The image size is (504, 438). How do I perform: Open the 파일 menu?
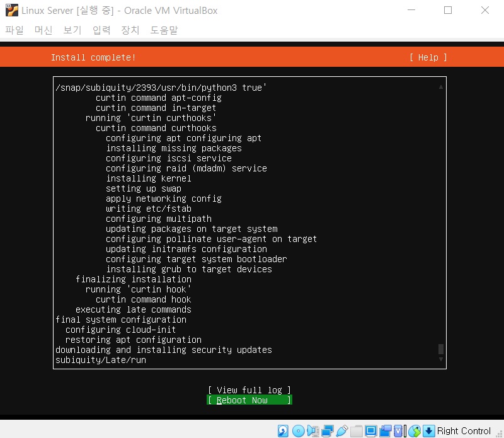point(14,30)
